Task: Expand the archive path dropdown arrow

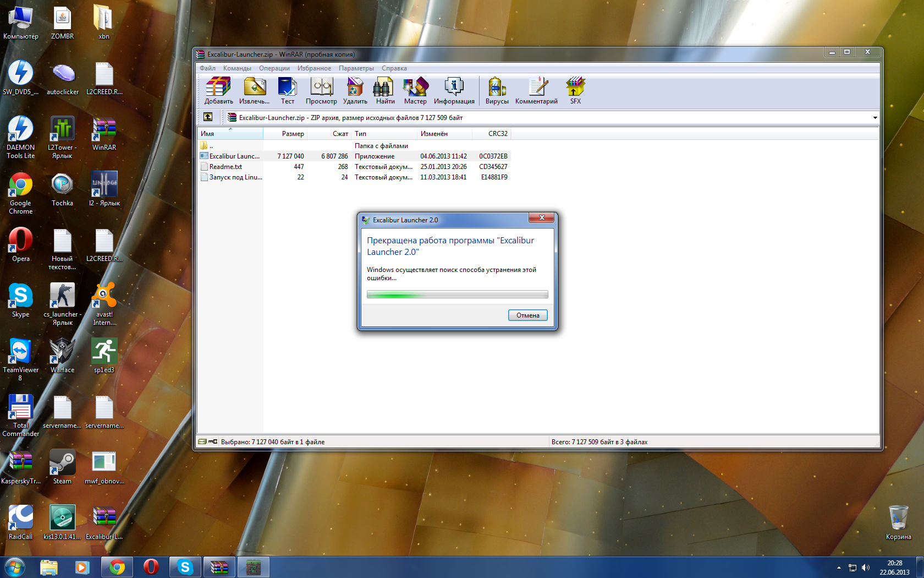Action: point(875,118)
